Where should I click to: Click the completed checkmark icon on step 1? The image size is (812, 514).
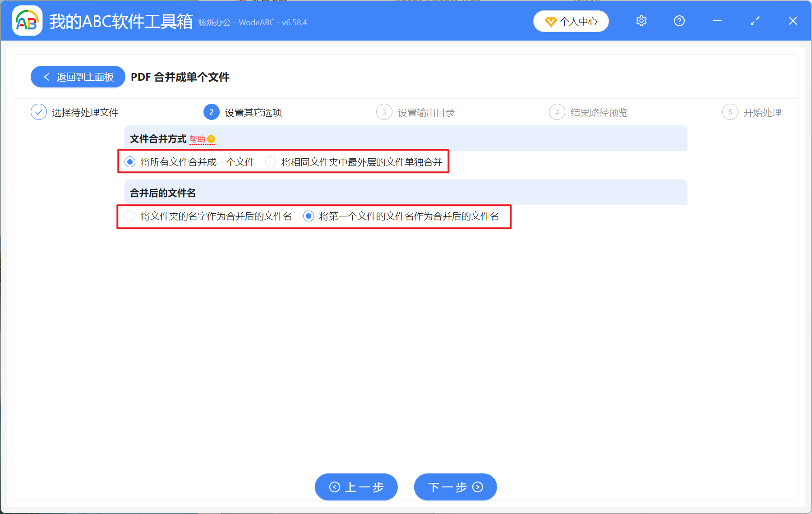pyautogui.click(x=39, y=112)
